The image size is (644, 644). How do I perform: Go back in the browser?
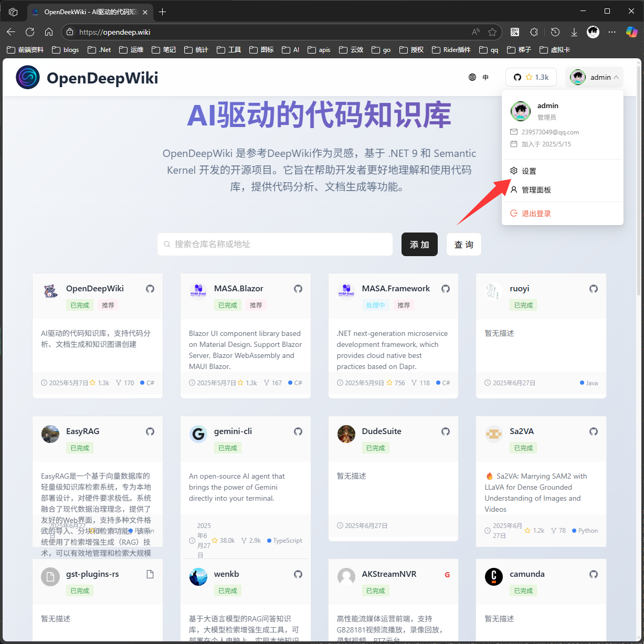click(11, 32)
